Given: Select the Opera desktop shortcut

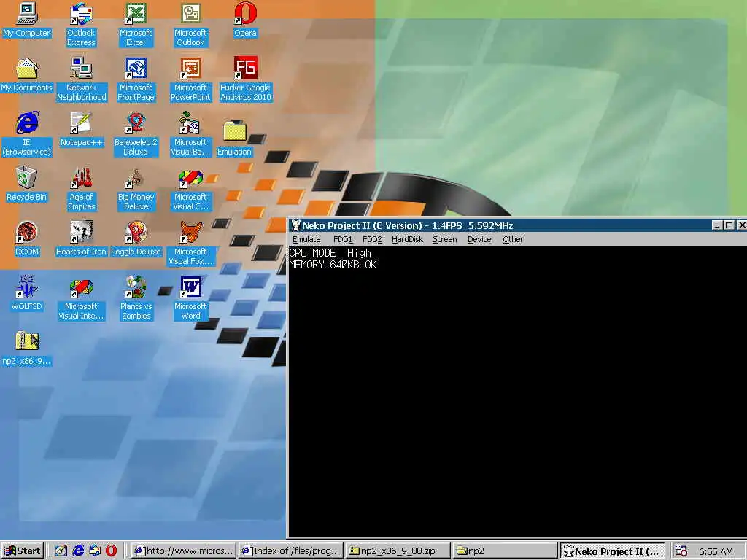Looking at the screenshot, I should click(245, 20).
